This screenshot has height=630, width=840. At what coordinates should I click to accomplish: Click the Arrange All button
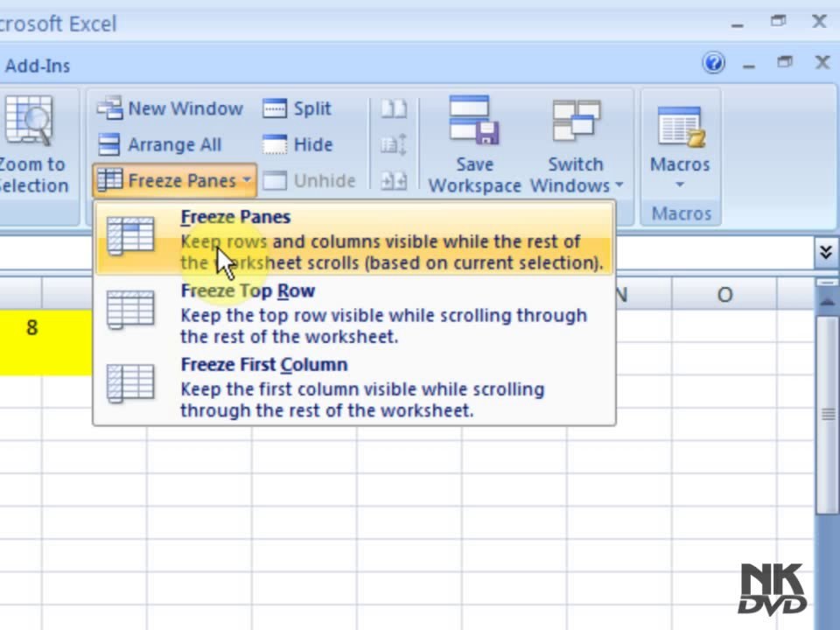coord(159,144)
